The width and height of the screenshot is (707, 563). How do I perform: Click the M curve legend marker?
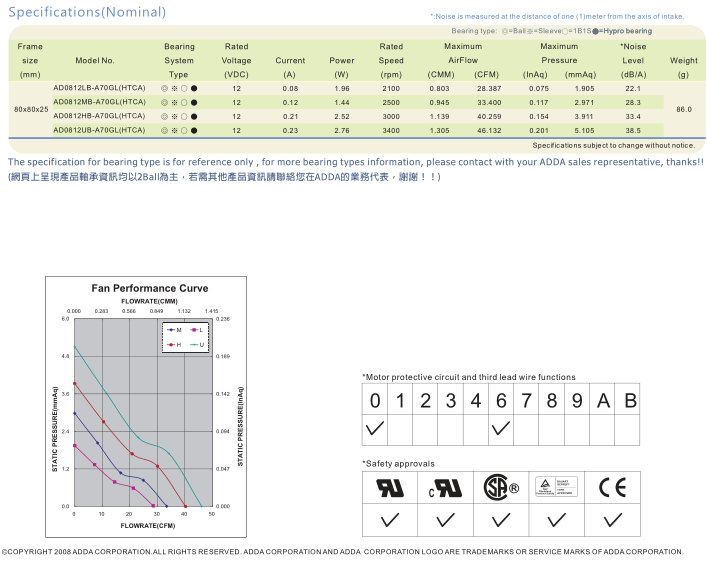pyautogui.click(x=171, y=330)
